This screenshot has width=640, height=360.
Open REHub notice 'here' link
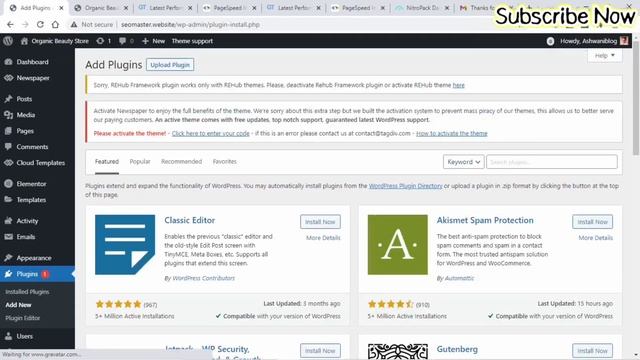(x=458, y=85)
